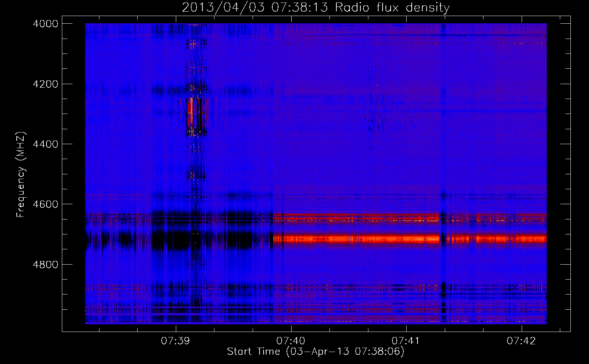Click the 07:40 time axis label
The height and width of the screenshot is (364, 589).
[x=291, y=341]
